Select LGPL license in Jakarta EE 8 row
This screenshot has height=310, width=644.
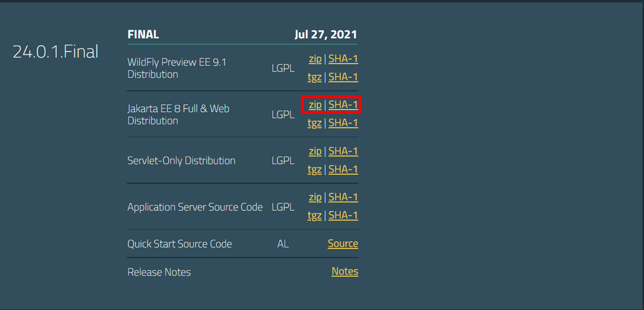coord(283,114)
